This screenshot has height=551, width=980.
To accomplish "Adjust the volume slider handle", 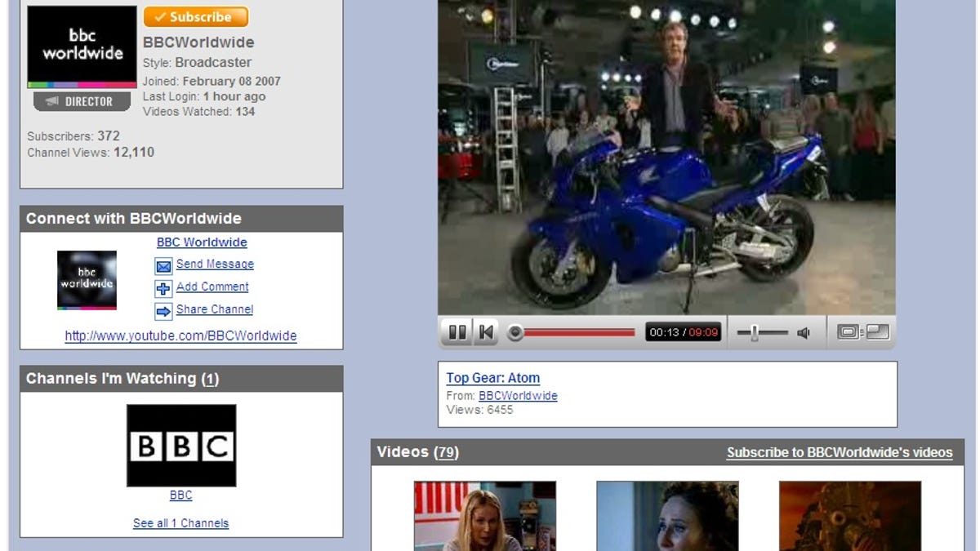I will [x=755, y=332].
